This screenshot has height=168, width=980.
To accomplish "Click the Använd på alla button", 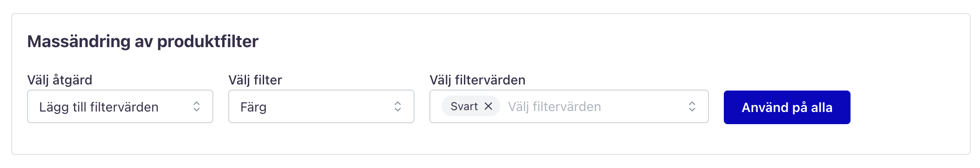I will (787, 107).
